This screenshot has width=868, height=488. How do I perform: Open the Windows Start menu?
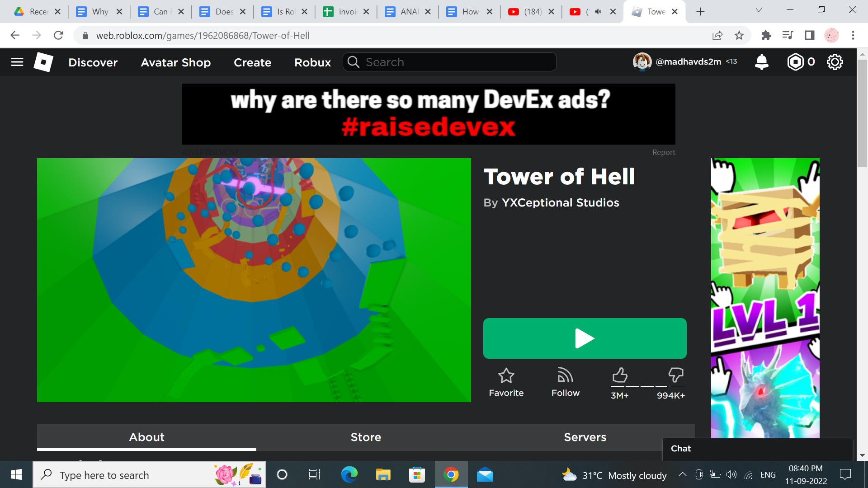16,474
